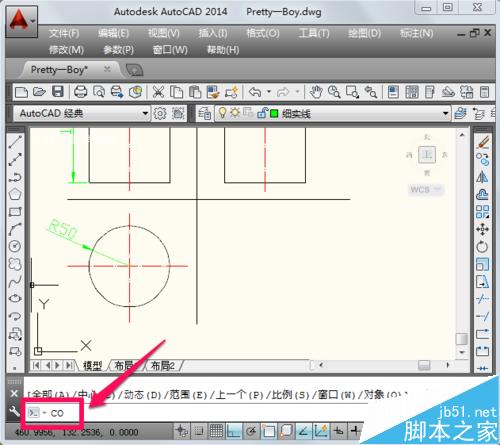Image resolution: width=500 pixels, height=445 pixels.
Task: Click ViewCube 上 top face
Action: tap(427, 154)
